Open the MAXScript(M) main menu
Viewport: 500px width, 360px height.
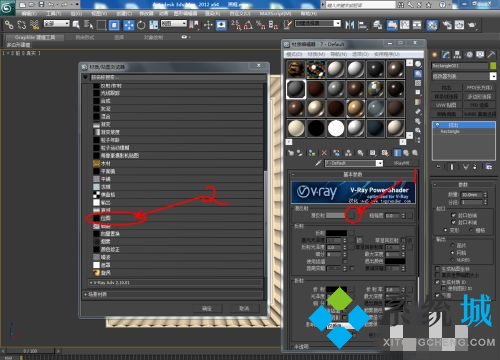(x=275, y=14)
